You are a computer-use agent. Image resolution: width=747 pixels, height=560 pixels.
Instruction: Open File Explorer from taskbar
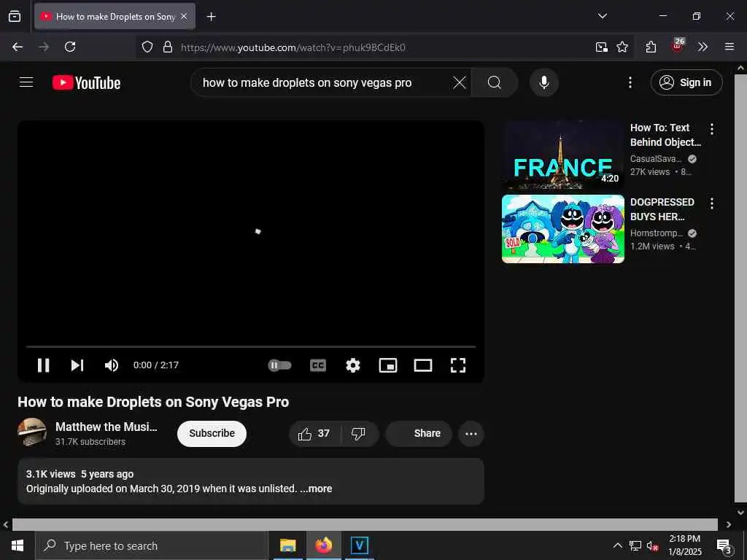(287, 545)
